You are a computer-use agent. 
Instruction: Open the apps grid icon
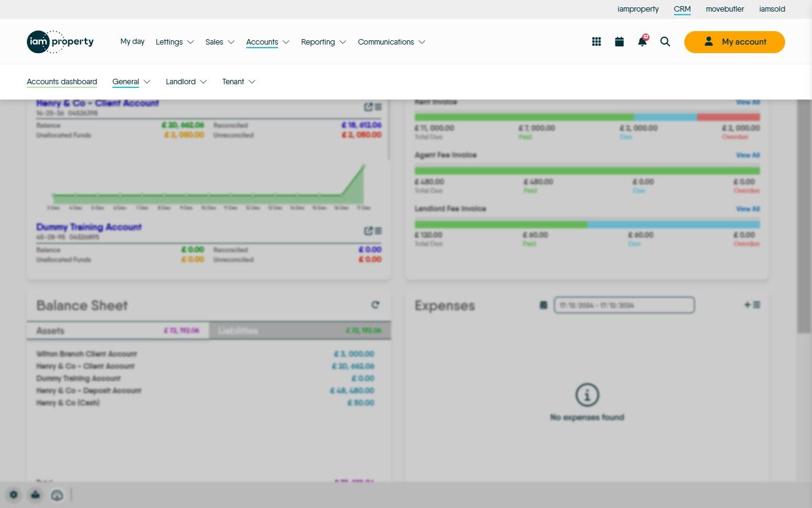coord(596,42)
